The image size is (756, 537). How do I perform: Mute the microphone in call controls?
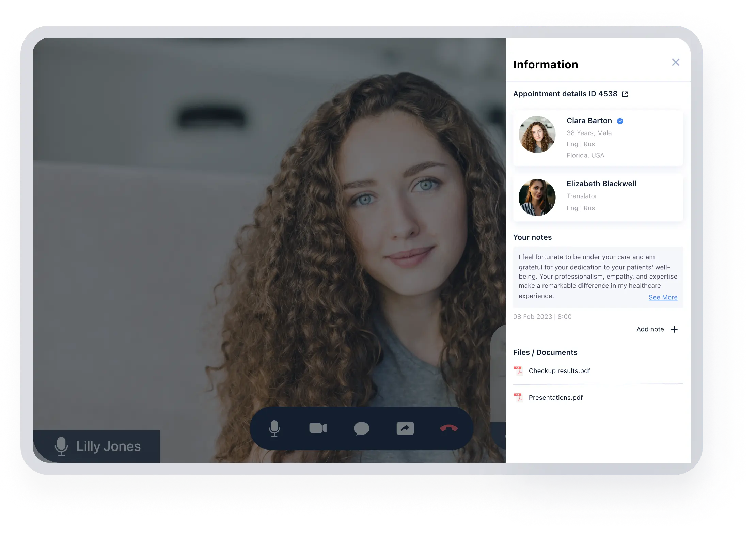pyautogui.click(x=274, y=428)
